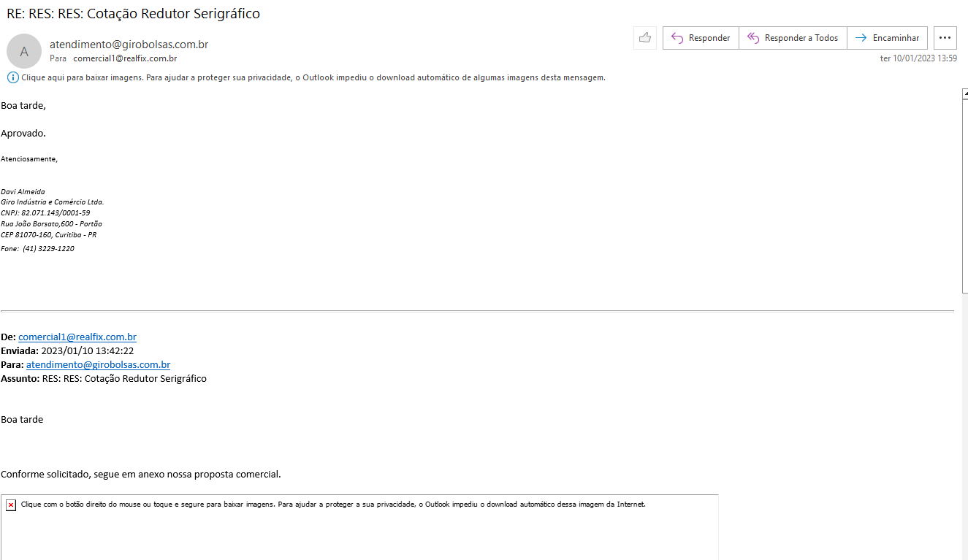The image size is (968, 560).
Task: Click the red X blocked image icon
Action: tap(11, 505)
